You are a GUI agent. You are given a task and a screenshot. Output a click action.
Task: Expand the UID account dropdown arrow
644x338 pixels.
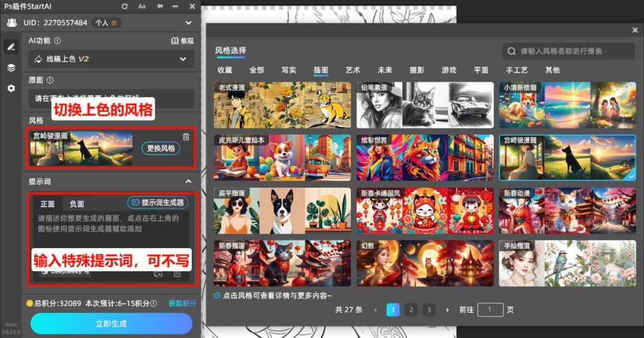[x=188, y=23]
